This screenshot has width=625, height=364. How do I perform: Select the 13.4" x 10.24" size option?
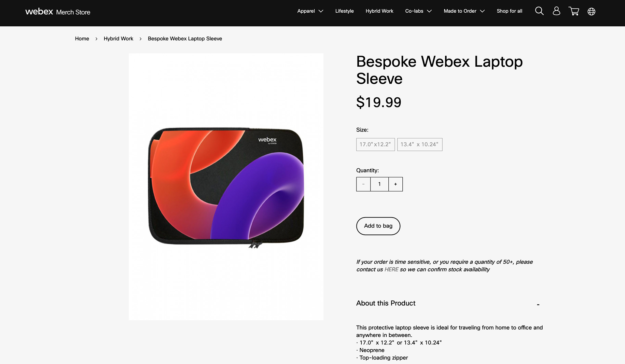(x=420, y=144)
